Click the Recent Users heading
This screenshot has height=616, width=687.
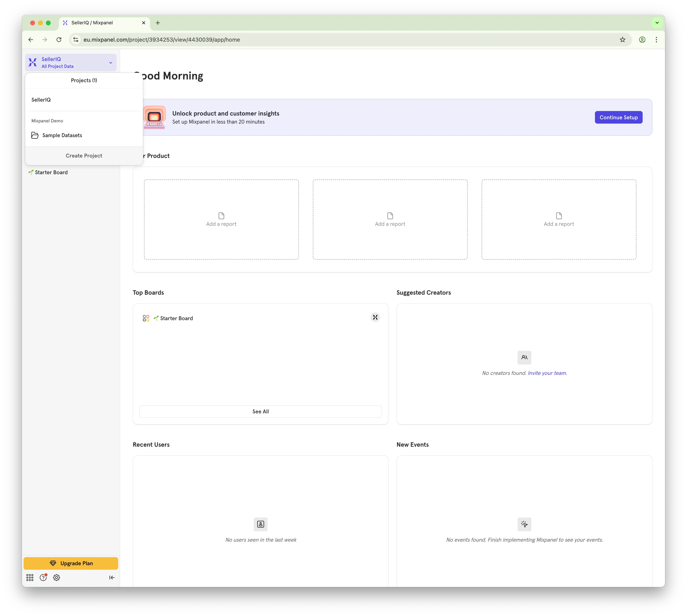[151, 445]
